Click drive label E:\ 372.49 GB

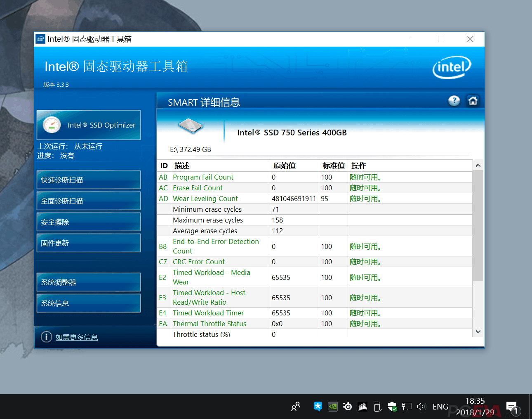click(191, 149)
